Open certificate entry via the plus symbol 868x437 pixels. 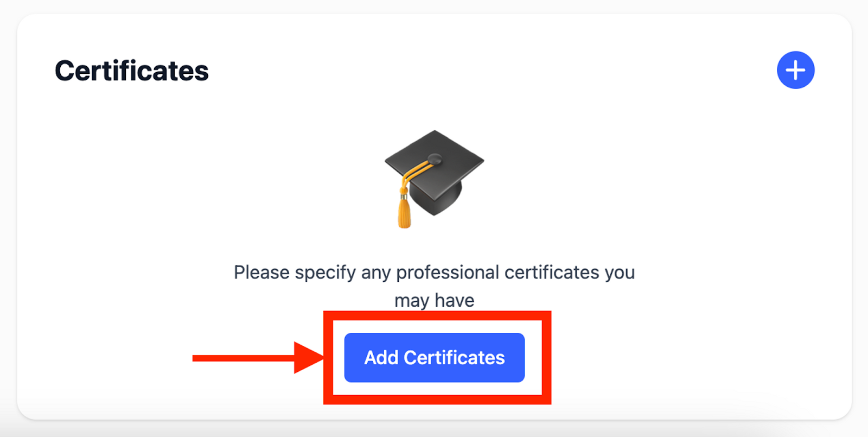click(x=795, y=69)
